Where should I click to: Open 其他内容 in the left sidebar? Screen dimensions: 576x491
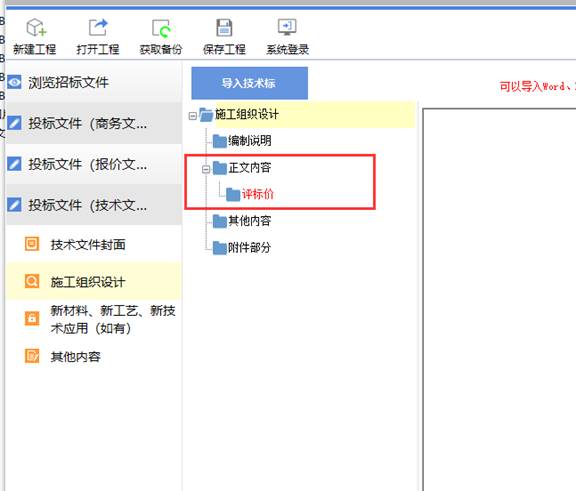point(76,356)
